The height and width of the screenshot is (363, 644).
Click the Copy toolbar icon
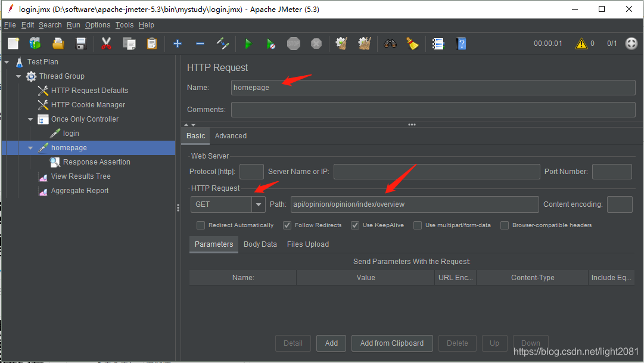tap(129, 44)
